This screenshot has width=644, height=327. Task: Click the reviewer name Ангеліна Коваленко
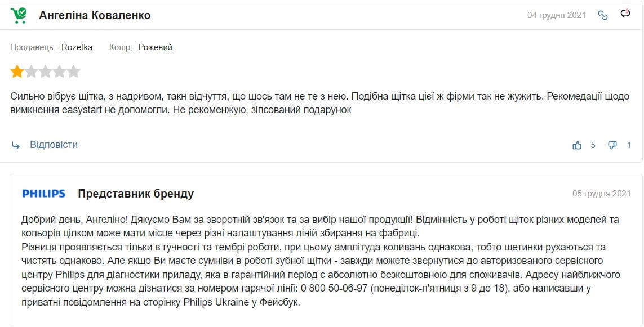(94, 15)
